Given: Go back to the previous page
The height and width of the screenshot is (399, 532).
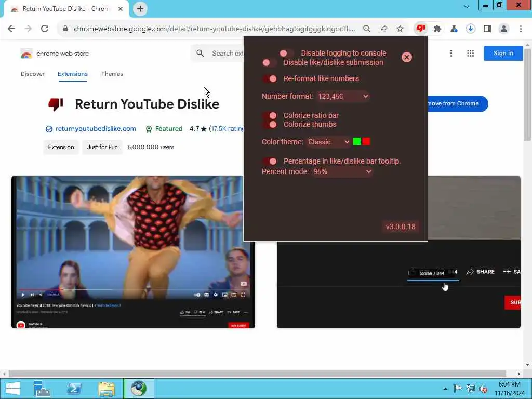Looking at the screenshot, I should click(11, 29).
